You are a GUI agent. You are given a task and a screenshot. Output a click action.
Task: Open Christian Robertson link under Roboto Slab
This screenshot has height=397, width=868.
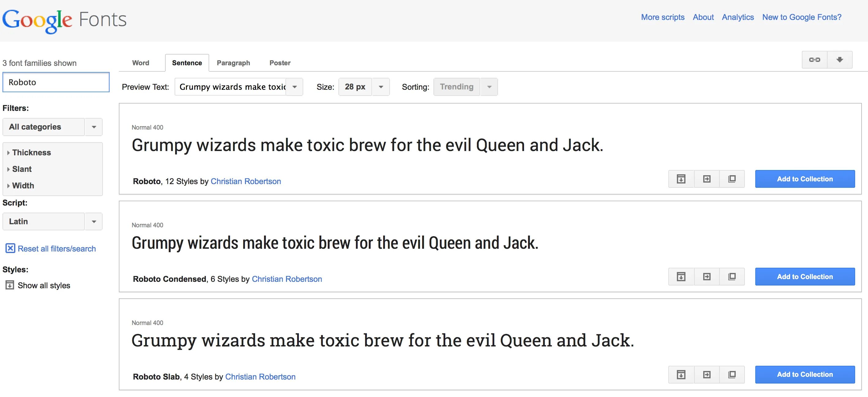tap(260, 377)
